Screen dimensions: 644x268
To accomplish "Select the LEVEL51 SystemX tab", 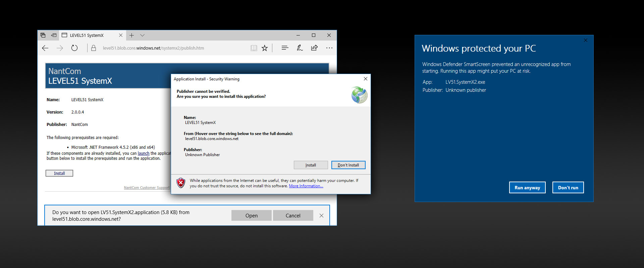I will click(87, 35).
